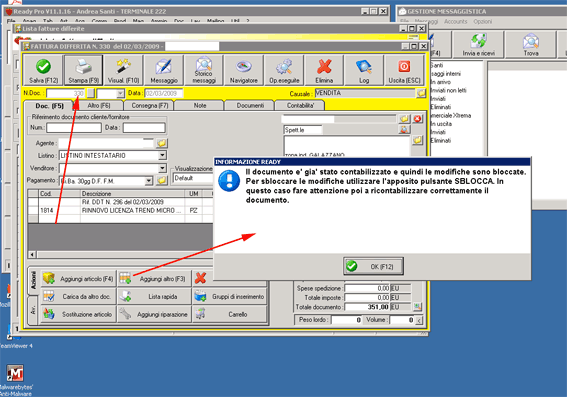Select Inviati non letti in messaging folder list
The width and height of the screenshot is (567, 397).
[448, 90]
